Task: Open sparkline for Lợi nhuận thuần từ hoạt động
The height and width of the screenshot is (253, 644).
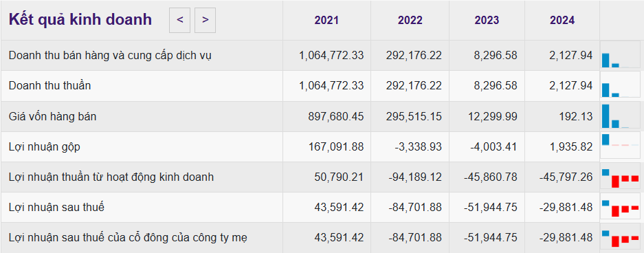Action: pos(620,177)
